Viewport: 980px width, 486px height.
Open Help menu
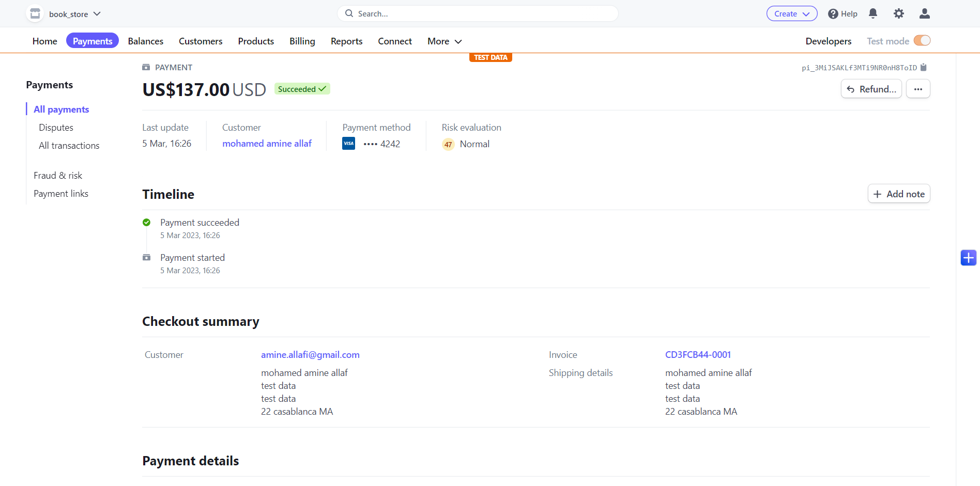click(x=843, y=14)
